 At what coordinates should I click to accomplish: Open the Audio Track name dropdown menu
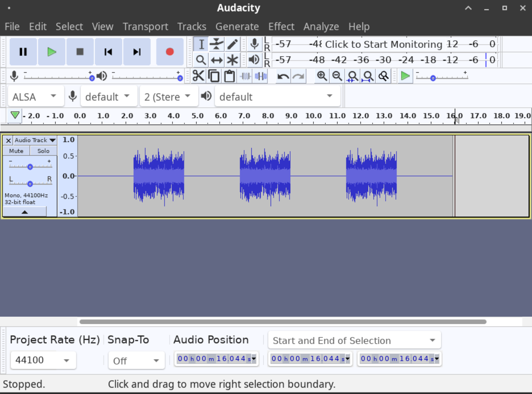tap(35, 140)
